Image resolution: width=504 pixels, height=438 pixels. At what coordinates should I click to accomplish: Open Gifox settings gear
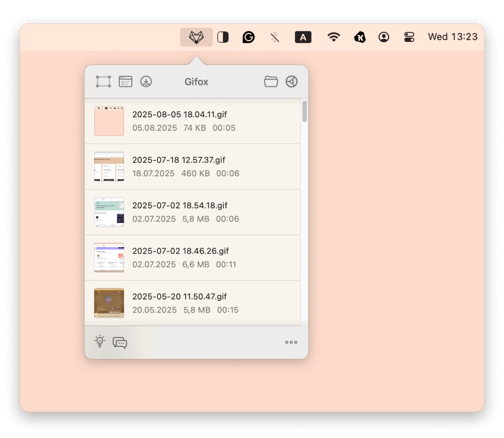click(x=291, y=81)
